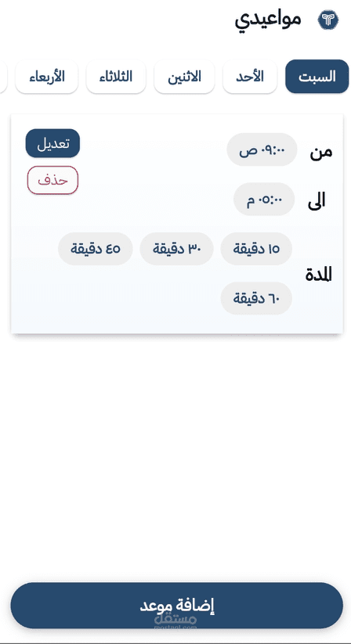Switch to the الأحد day tab
Image resolution: width=351 pixels, height=644 pixels.
(x=250, y=77)
